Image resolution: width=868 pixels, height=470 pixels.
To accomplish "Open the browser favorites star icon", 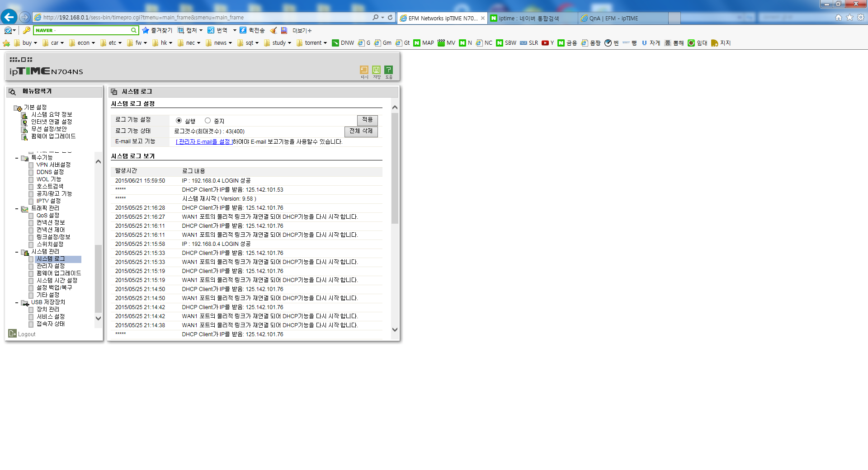I will 849,18.
